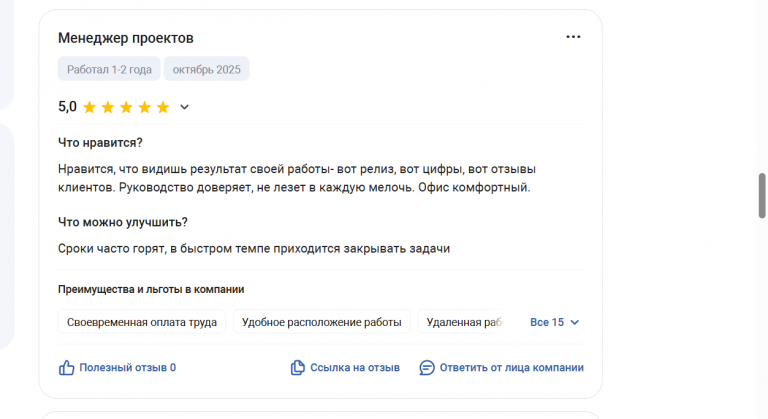Click the first rating star

[x=90, y=107]
